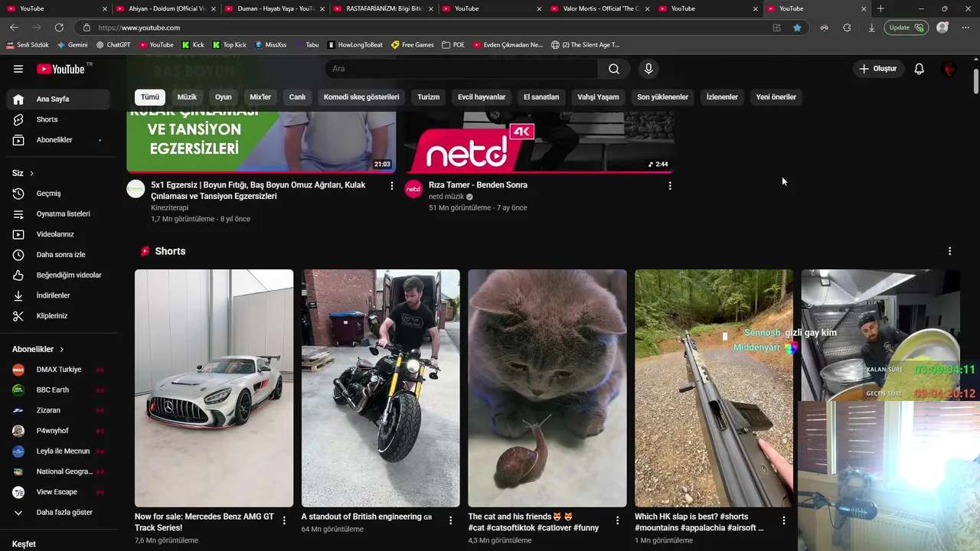Expand Daha fazla göster subscriptions

(x=58, y=512)
